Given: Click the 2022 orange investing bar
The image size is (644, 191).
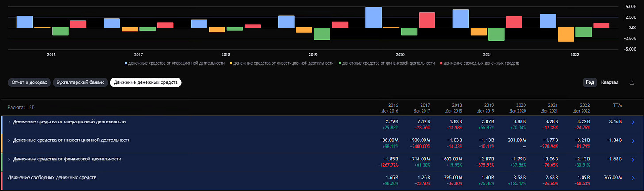Looking at the screenshot, I should tap(566, 35).
